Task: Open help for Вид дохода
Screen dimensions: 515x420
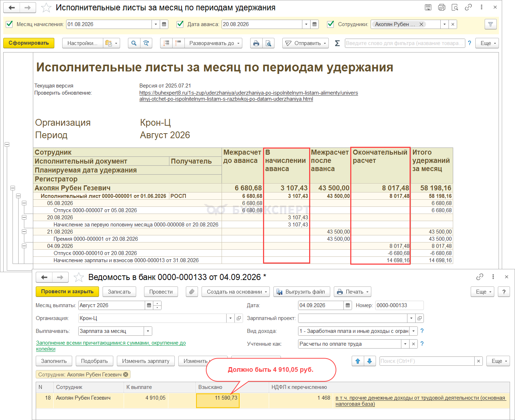Action: coord(422,331)
